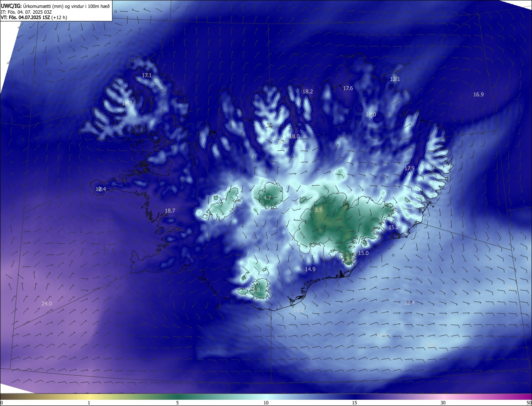Click the 18.7 value in the west
Screen dimensions: 532x406
(x=170, y=211)
